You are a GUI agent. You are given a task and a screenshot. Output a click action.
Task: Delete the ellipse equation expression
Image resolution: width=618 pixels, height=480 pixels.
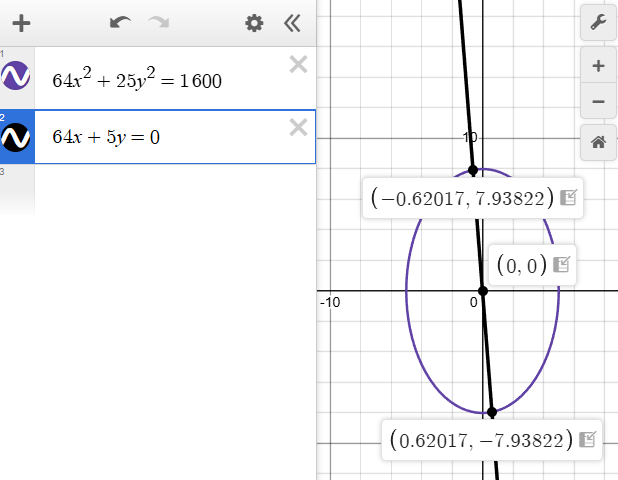click(x=297, y=65)
